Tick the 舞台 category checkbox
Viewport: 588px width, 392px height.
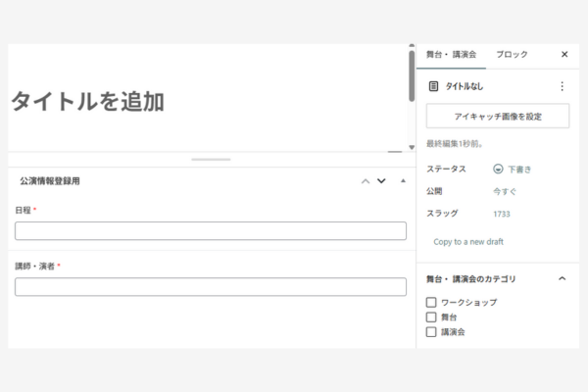coord(431,318)
